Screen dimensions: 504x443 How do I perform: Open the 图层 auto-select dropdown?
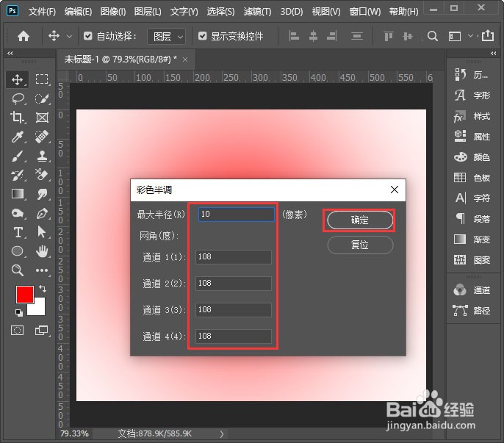click(x=167, y=36)
